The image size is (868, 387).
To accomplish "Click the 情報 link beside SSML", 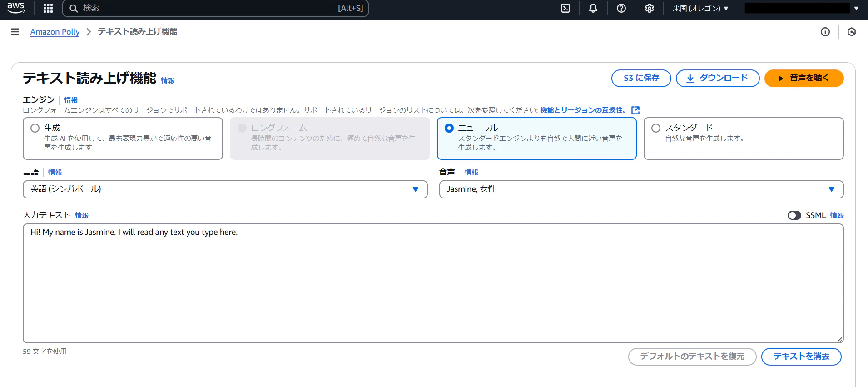I will 837,215.
